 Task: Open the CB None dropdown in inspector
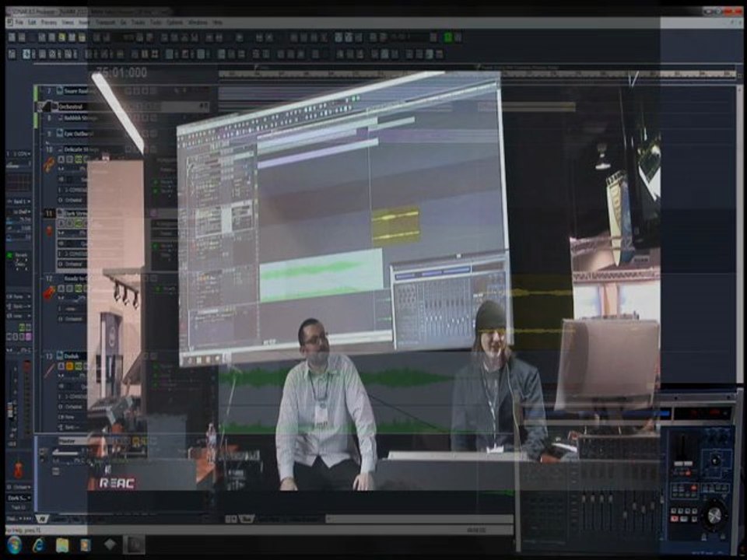[19, 296]
